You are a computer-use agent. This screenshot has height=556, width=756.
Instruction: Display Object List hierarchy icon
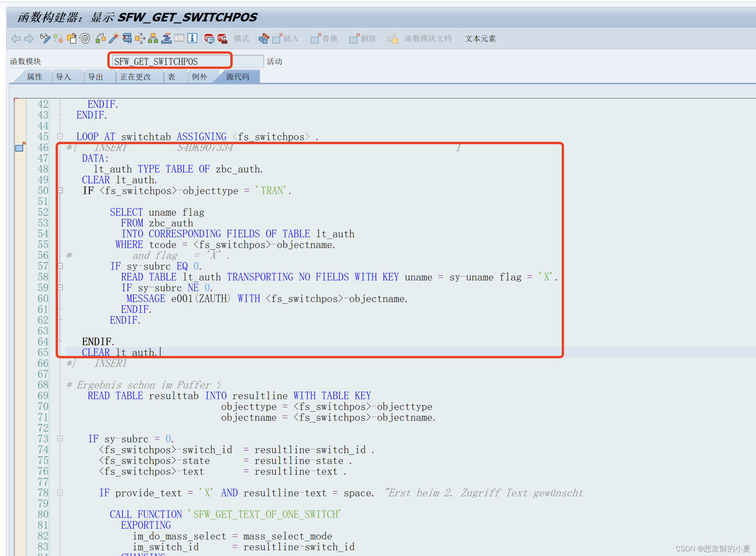click(153, 38)
